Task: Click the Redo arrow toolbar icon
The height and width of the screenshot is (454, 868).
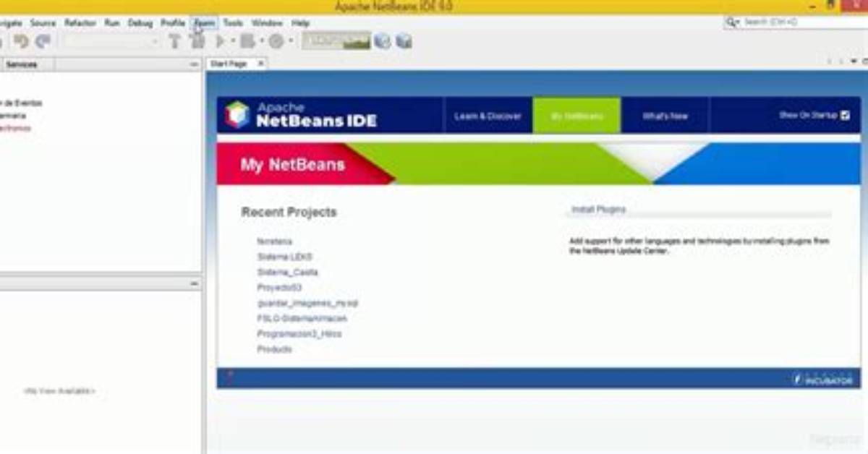Action: tap(43, 41)
